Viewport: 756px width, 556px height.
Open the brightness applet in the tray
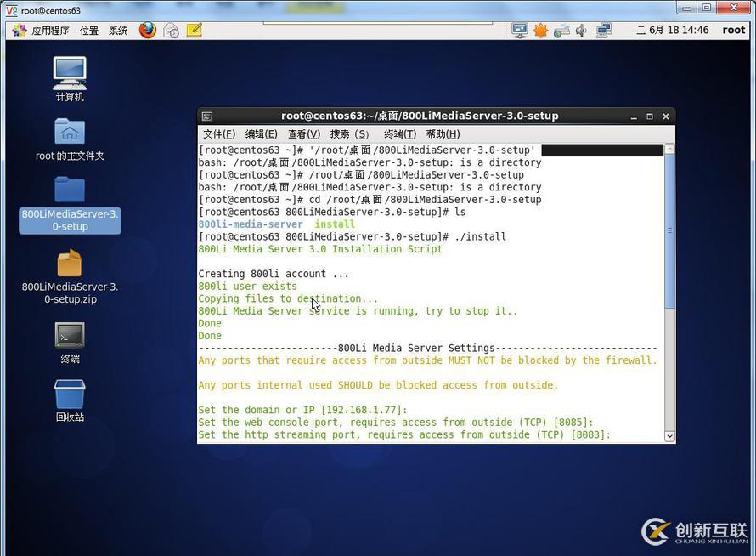coord(541,30)
